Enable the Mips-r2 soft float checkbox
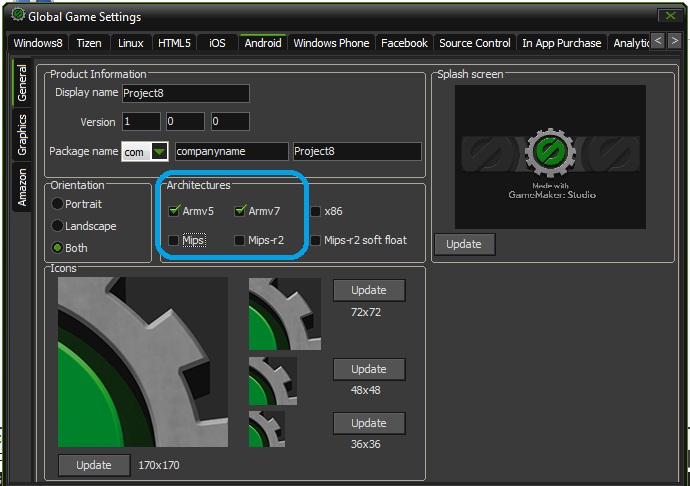 [x=315, y=240]
